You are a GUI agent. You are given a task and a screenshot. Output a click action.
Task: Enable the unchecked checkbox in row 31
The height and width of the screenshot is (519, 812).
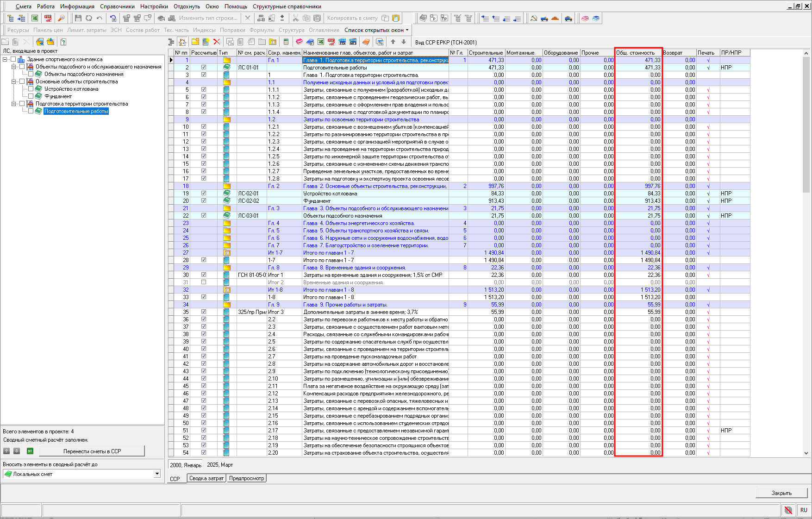(204, 282)
